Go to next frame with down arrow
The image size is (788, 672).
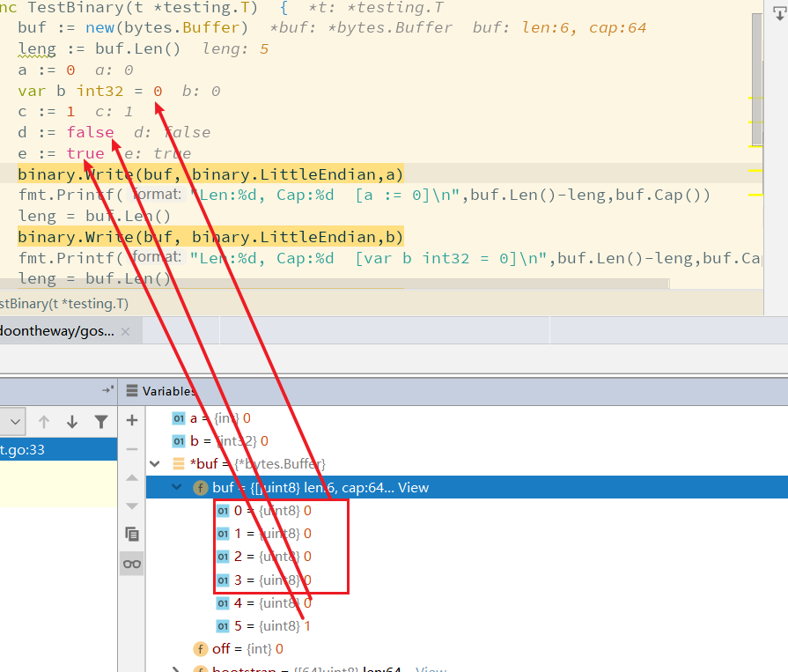point(72,422)
